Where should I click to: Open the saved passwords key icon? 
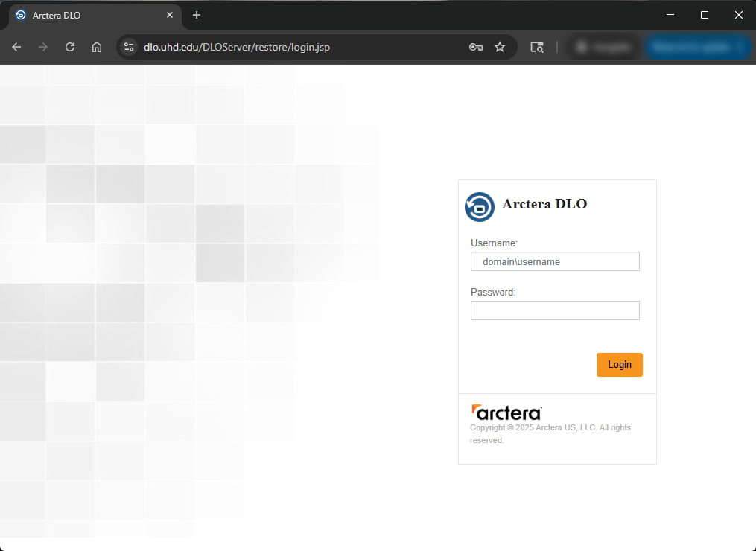tap(475, 47)
